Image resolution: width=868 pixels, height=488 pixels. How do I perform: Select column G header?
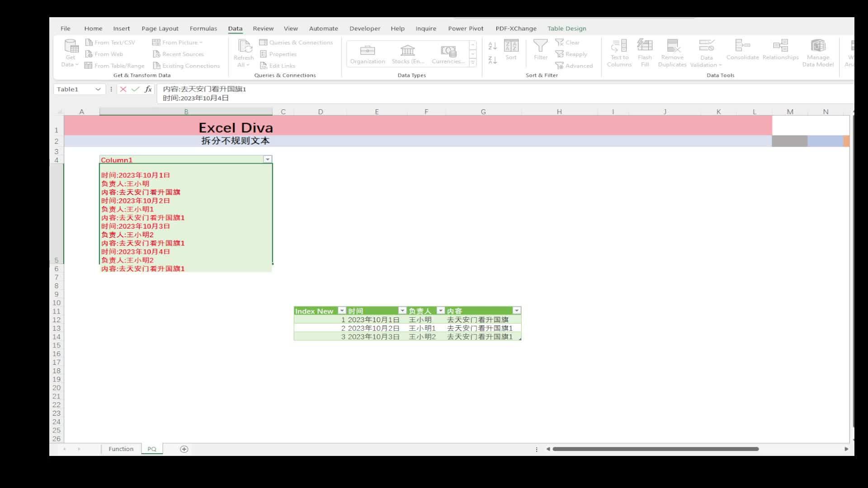483,112
